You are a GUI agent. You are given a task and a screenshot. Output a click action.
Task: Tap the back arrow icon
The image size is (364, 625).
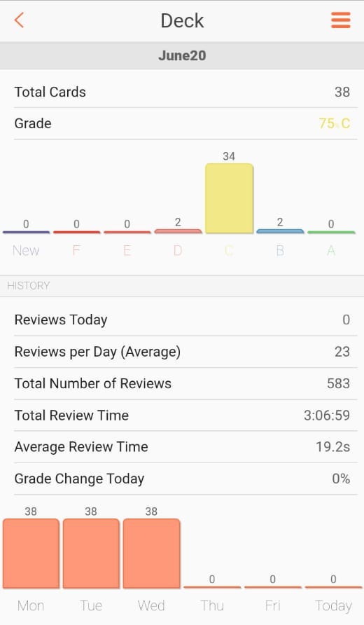tap(19, 20)
